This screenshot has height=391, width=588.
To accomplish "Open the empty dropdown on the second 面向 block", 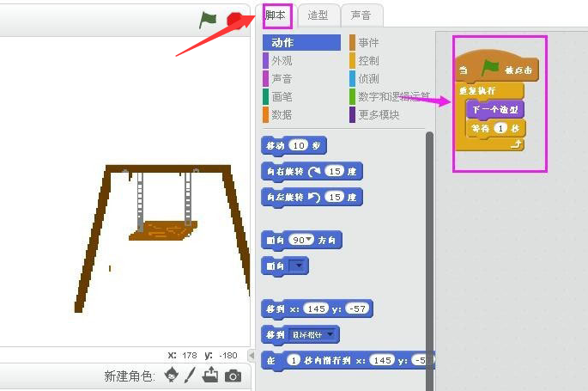I will coord(298,266).
